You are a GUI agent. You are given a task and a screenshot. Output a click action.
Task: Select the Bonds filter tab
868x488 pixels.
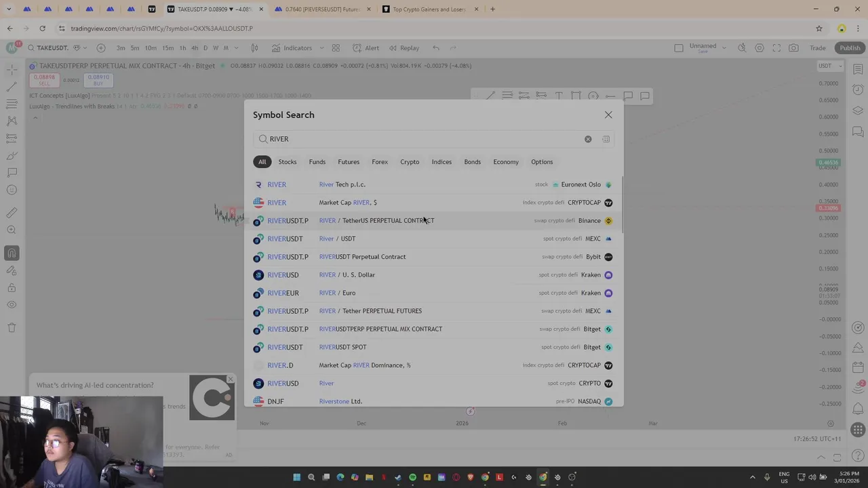pos(472,162)
